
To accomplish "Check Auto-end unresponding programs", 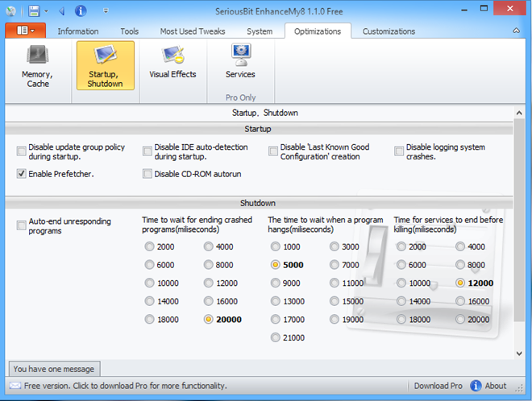I will [x=22, y=225].
